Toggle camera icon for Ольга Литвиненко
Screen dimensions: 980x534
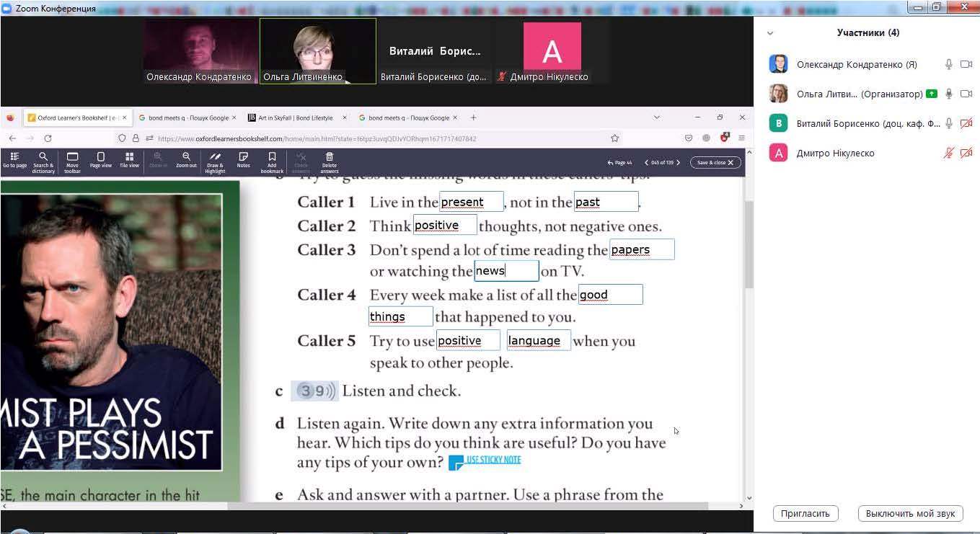(x=966, y=94)
